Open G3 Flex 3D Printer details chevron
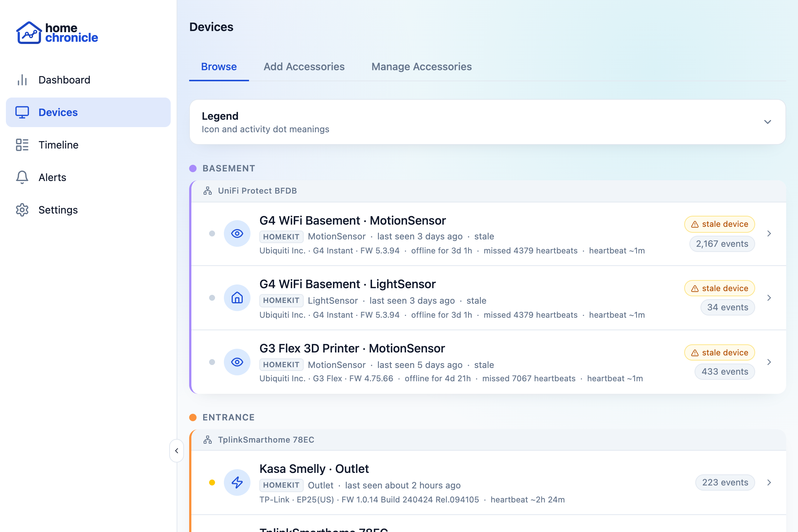The image size is (798, 532). 769,362
